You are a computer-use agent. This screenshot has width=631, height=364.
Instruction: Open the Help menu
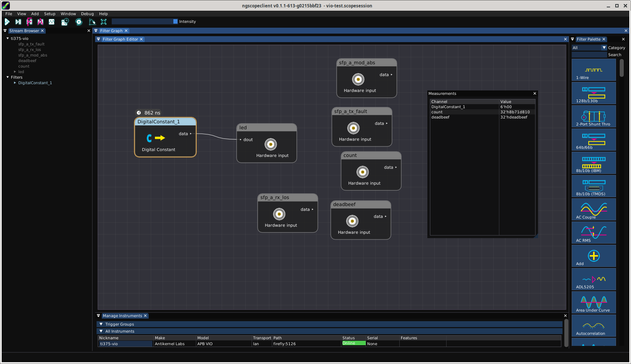tap(103, 14)
